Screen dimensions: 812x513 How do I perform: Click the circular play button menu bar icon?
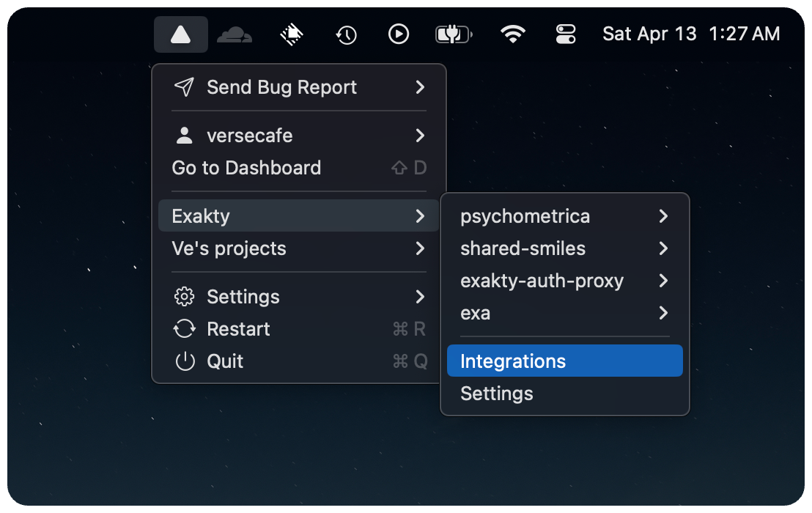point(399,34)
